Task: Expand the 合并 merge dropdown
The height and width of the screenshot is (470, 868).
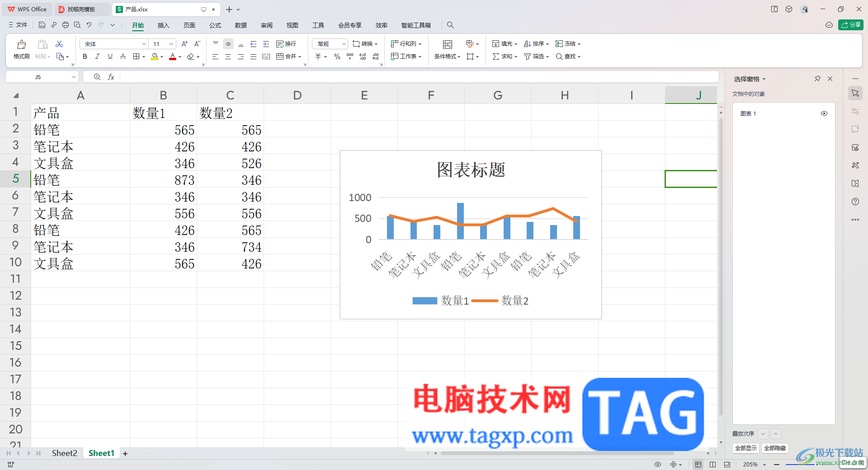Action: [299, 57]
